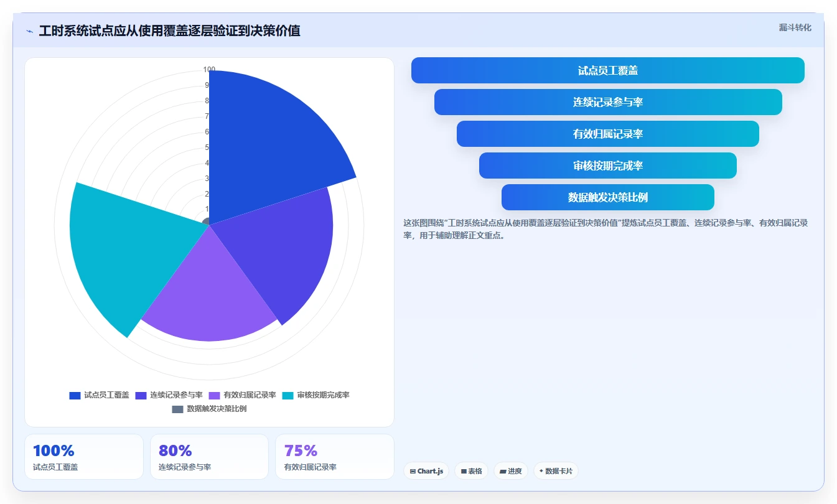Image resolution: width=837 pixels, height=504 pixels.
Task: Click the 审核按期完成率 legend label
Action: click(323, 395)
